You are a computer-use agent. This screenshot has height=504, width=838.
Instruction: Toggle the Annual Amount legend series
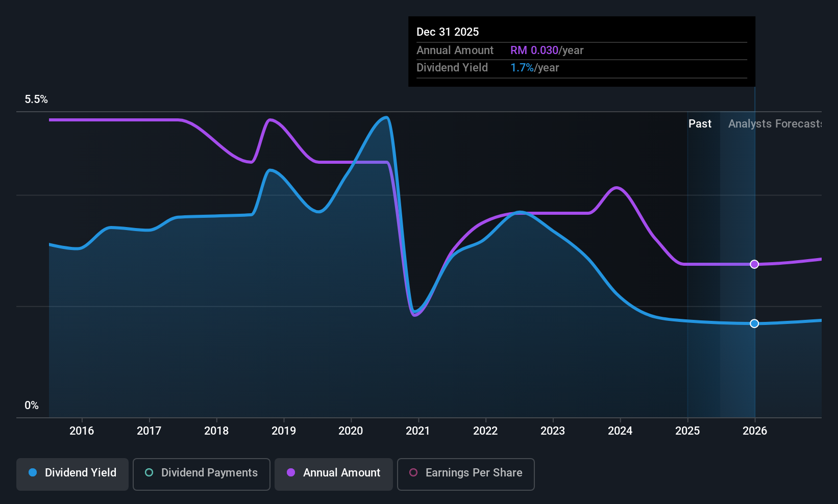pyautogui.click(x=334, y=474)
